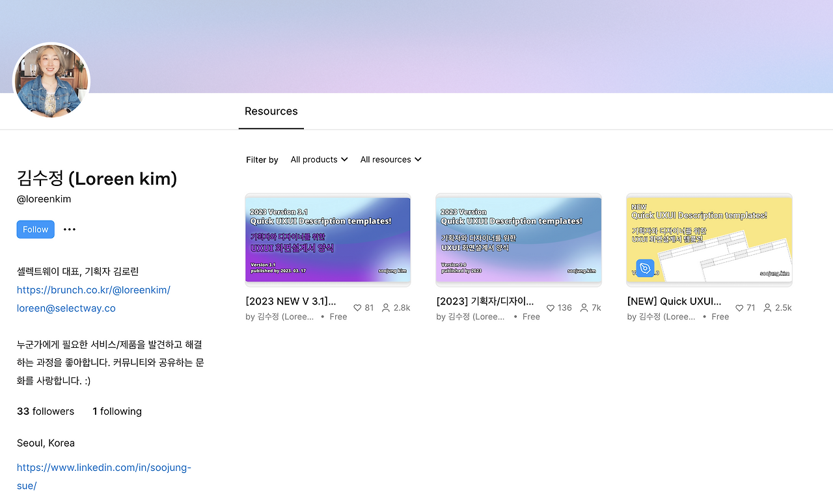Switch to the Resources tab
The height and width of the screenshot is (504, 833).
click(271, 111)
